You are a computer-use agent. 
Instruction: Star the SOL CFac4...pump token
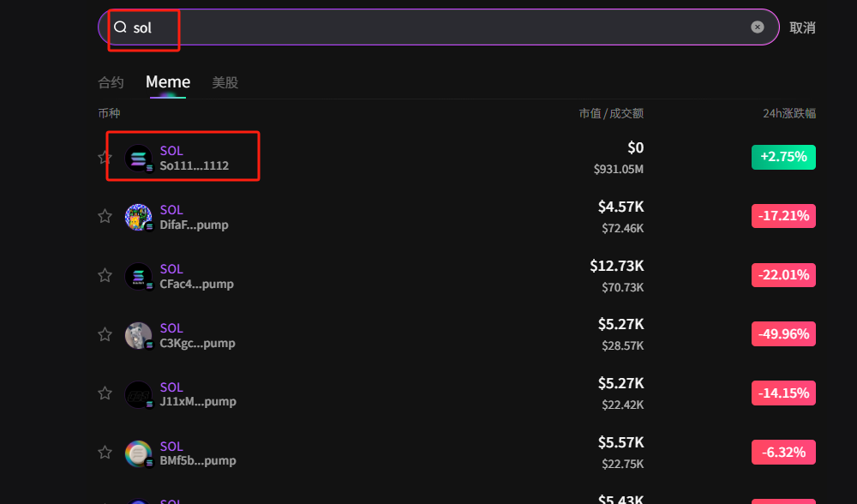105,275
